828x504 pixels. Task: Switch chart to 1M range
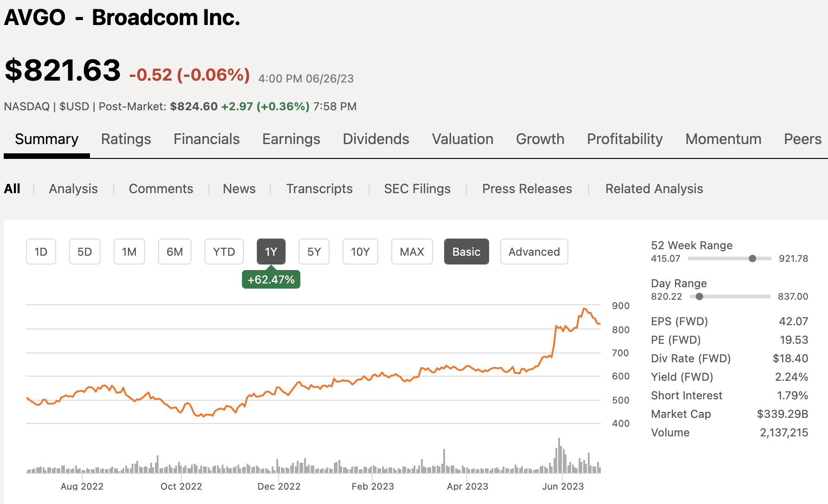point(129,252)
